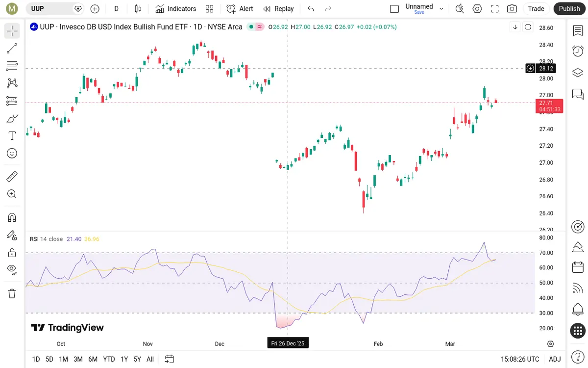Image resolution: width=588 pixels, height=368 pixels.
Task: Select the All date range
Action: pyautogui.click(x=150, y=359)
